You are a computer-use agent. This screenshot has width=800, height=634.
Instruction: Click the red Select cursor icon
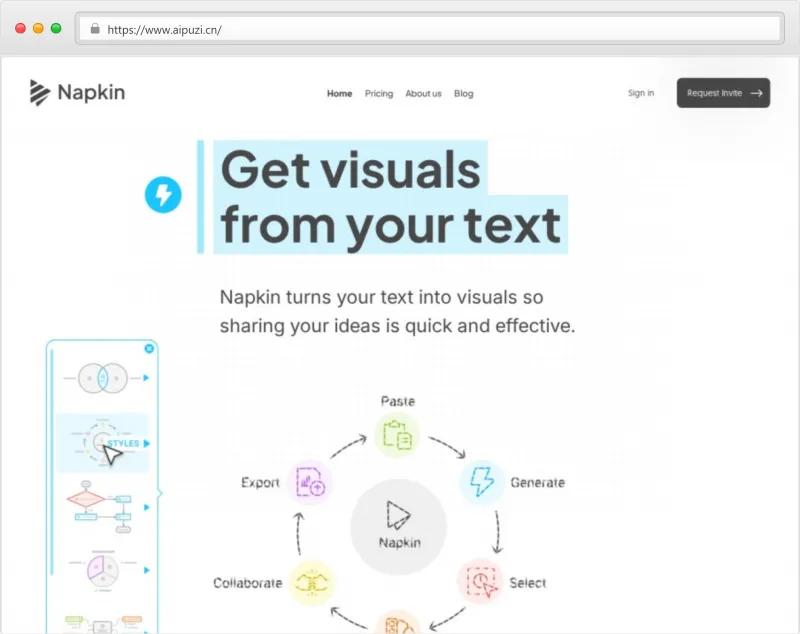point(481,580)
